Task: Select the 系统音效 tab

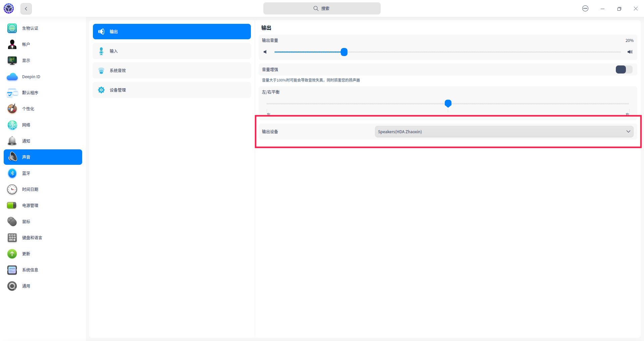Action: pyautogui.click(x=172, y=70)
